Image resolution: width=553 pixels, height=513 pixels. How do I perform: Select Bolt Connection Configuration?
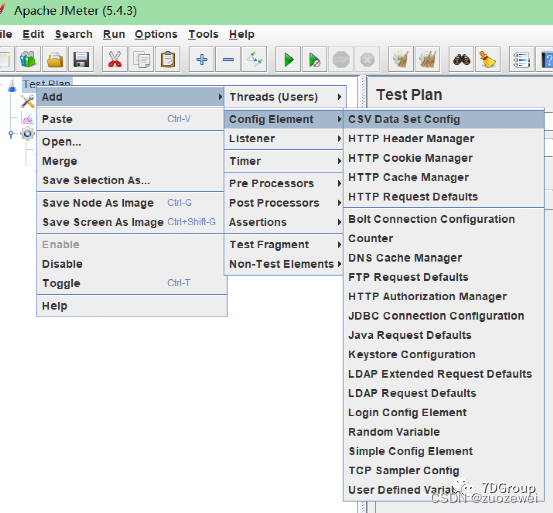pyautogui.click(x=444, y=219)
